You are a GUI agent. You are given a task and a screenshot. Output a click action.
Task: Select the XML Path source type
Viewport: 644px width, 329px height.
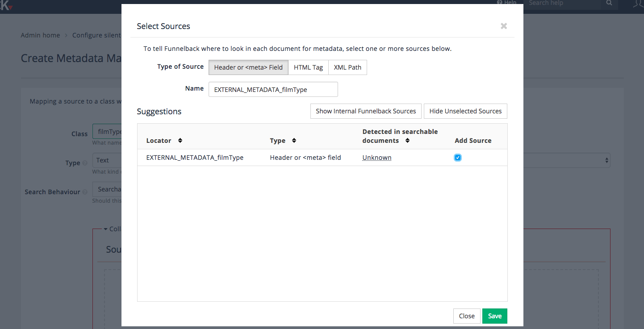tap(347, 67)
